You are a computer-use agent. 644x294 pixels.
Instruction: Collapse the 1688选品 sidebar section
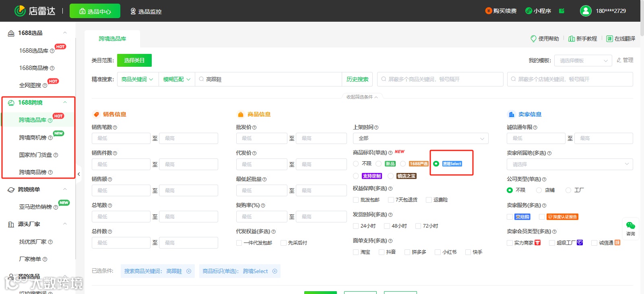[x=65, y=33]
